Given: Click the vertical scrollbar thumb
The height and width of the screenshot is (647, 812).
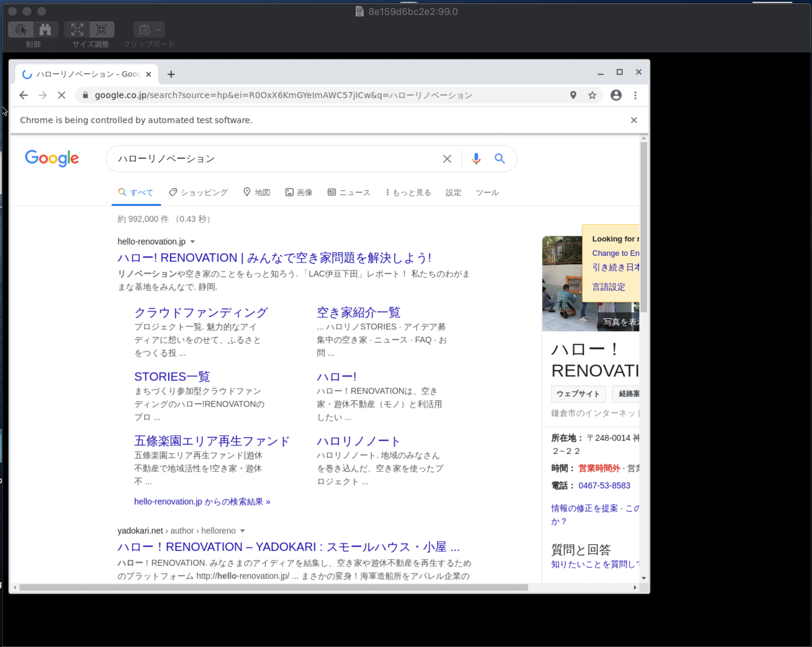Looking at the screenshot, I should (643, 227).
